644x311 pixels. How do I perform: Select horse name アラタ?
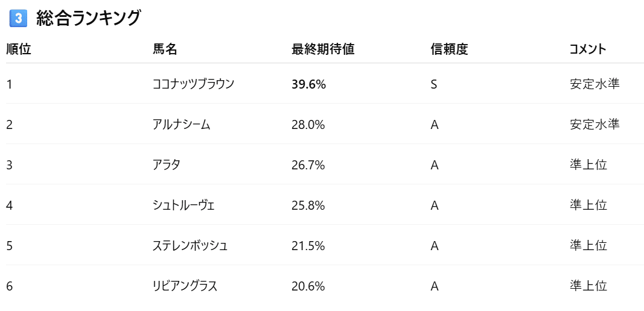(167, 165)
